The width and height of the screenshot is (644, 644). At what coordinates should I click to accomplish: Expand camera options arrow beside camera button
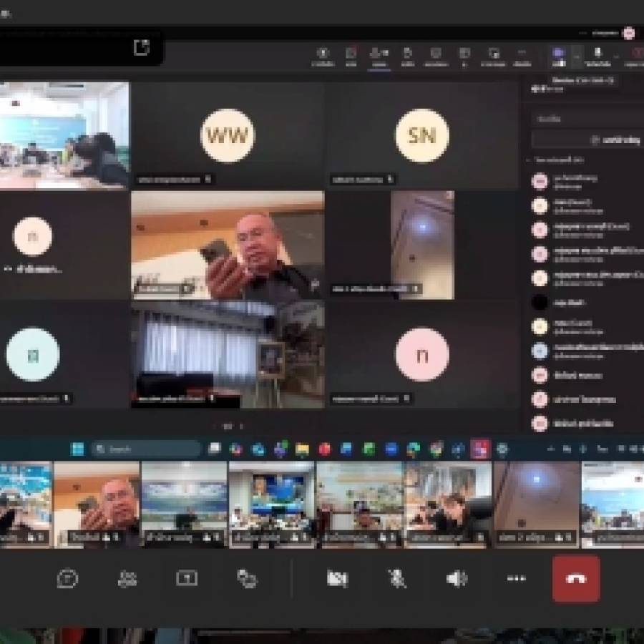click(577, 57)
